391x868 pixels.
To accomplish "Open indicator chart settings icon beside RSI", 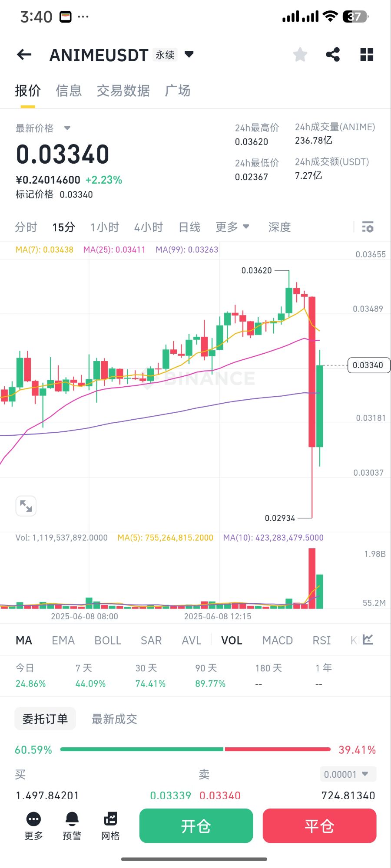I will (x=368, y=640).
